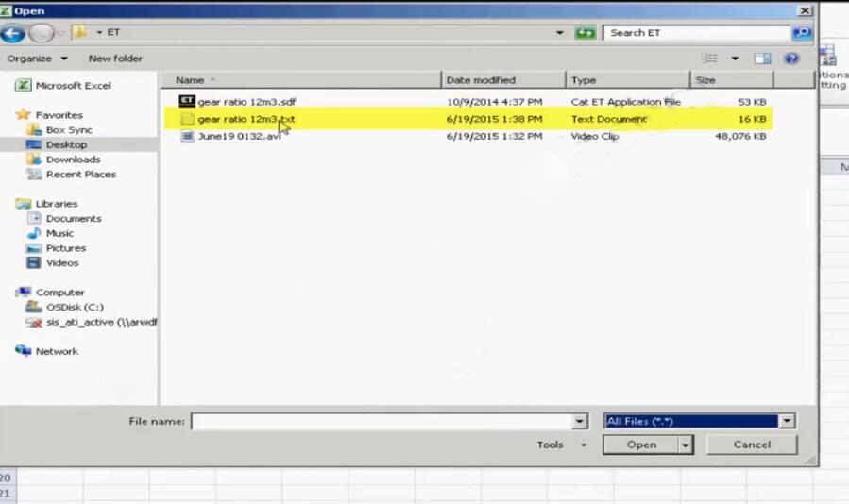Click the OSDisk (C:) drive icon
Image resolution: width=849 pixels, height=504 pixels.
[x=34, y=307]
